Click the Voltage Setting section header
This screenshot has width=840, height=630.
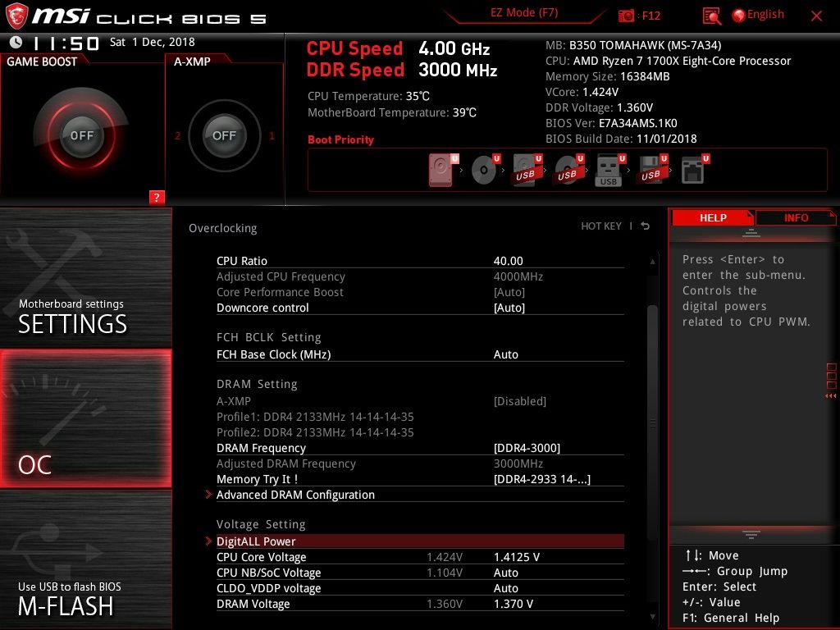[261, 524]
